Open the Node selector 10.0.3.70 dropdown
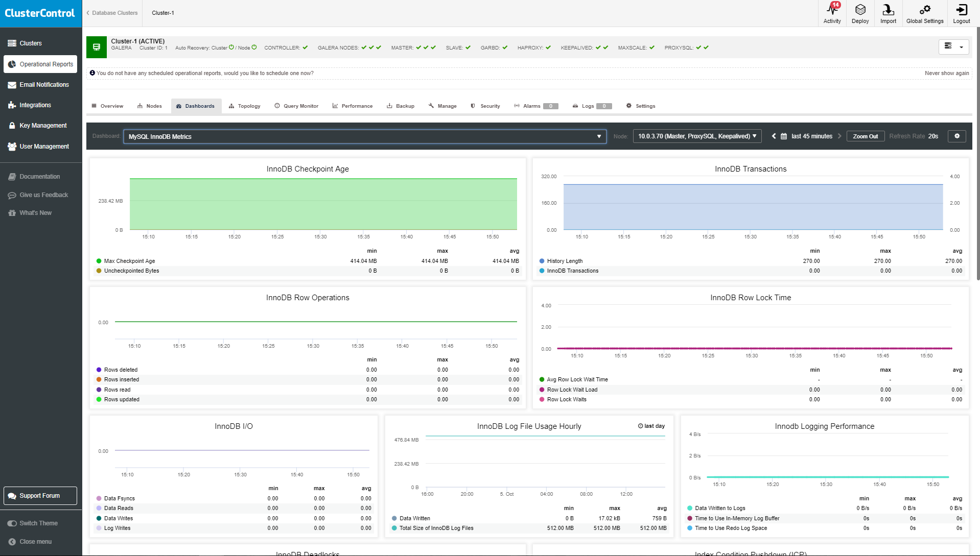The image size is (980, 556). 697,136
